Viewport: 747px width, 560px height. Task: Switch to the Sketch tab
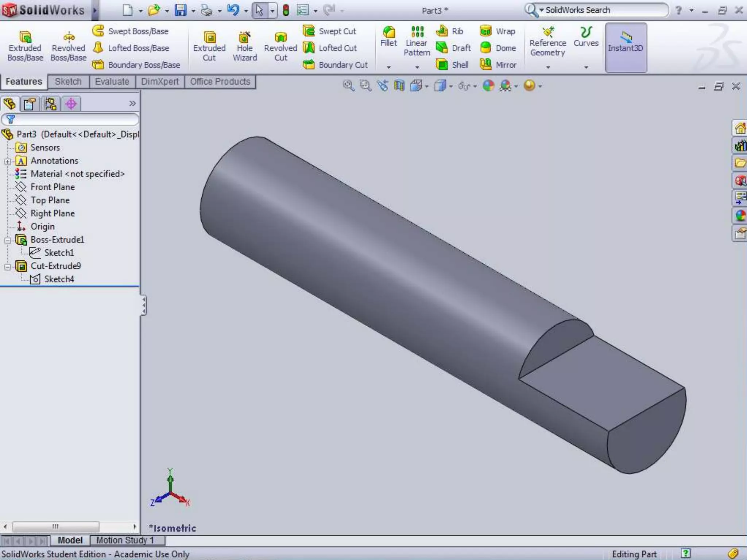[68, 82]
